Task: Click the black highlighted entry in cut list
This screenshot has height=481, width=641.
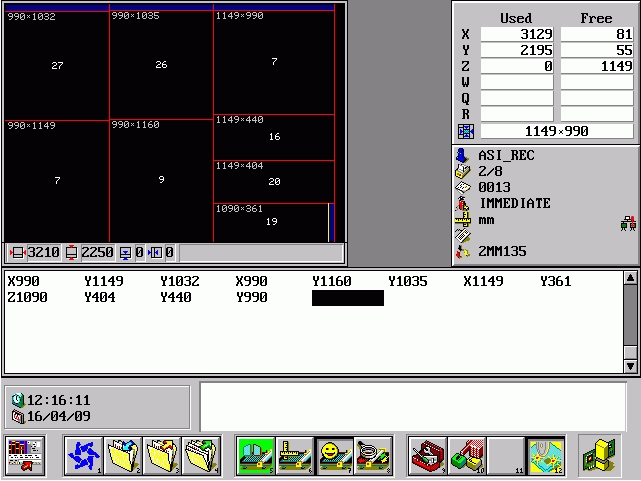Action: pos(347,298)
